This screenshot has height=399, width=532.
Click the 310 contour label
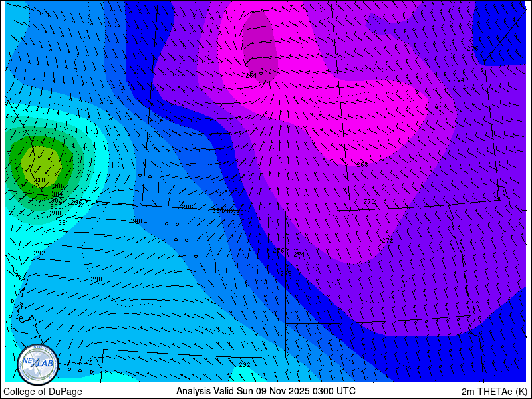[39, 180]
